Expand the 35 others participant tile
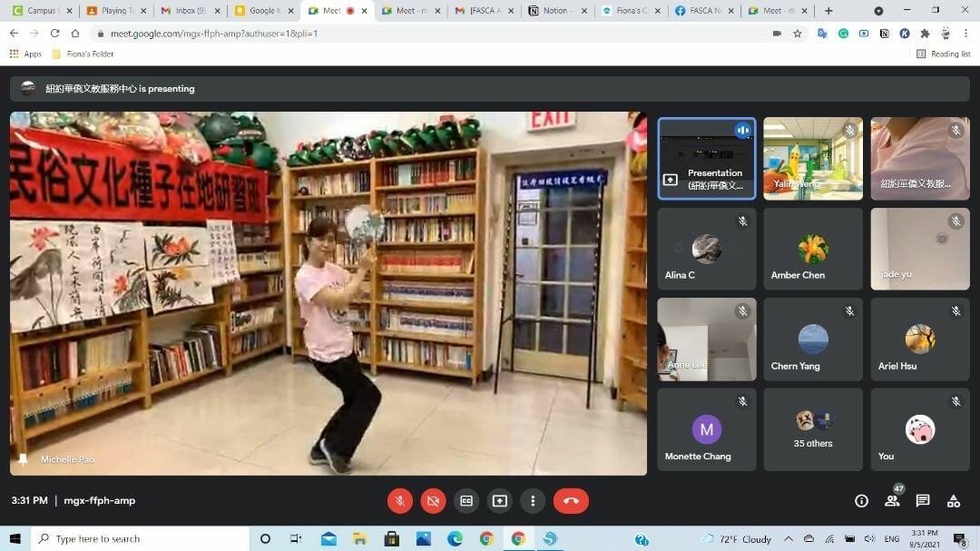Screen dimensions: 980x551 tap(813, 429)
